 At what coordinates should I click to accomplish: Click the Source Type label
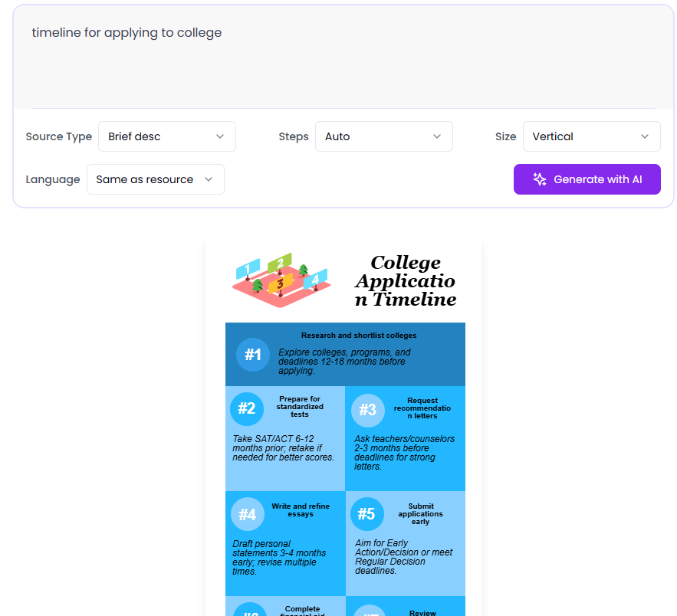pos(59,136)
